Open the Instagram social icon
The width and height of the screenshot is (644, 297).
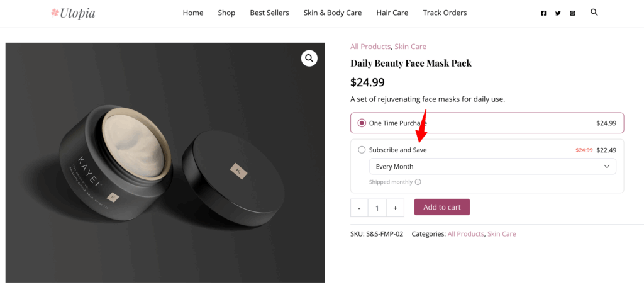572,13
